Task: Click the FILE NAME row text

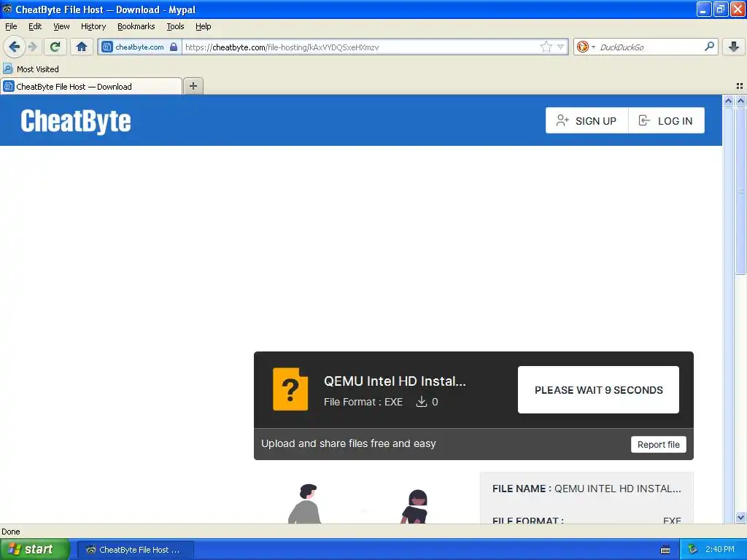Action: [587, 489]
